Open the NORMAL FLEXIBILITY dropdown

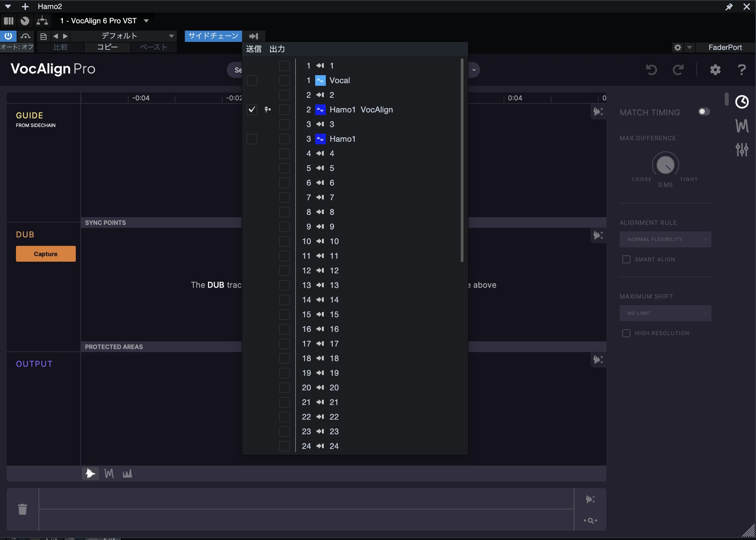tap(665, 239)
